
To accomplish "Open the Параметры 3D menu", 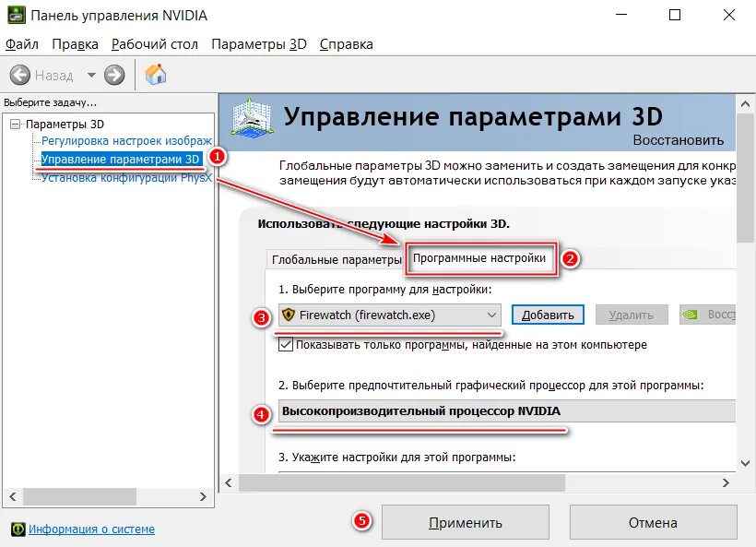I will pyautogui.click(x=259, y=44).
